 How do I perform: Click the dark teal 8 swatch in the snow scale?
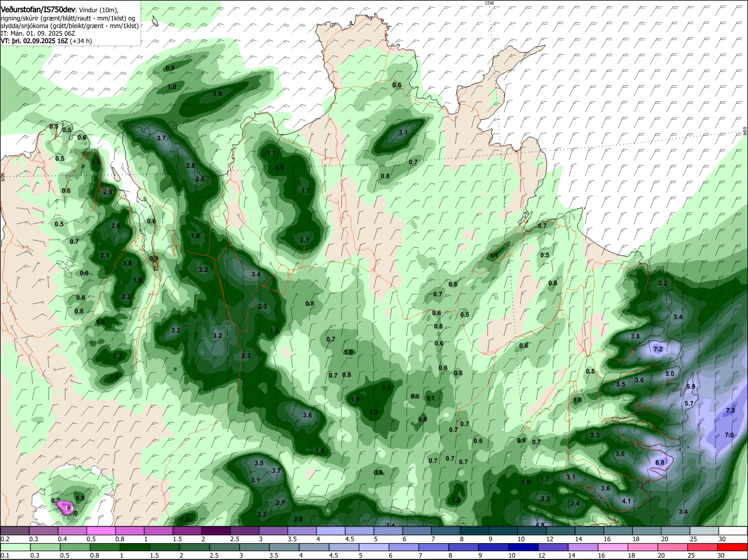point(475,530)
